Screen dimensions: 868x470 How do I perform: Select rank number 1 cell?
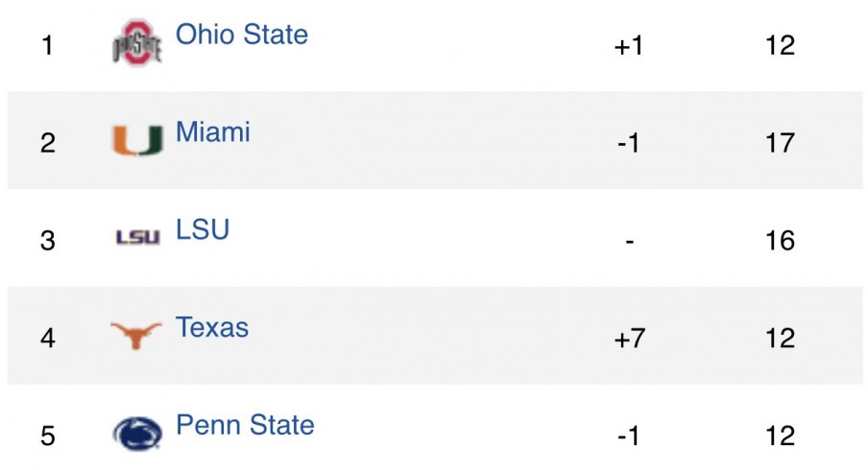(48, 45)
